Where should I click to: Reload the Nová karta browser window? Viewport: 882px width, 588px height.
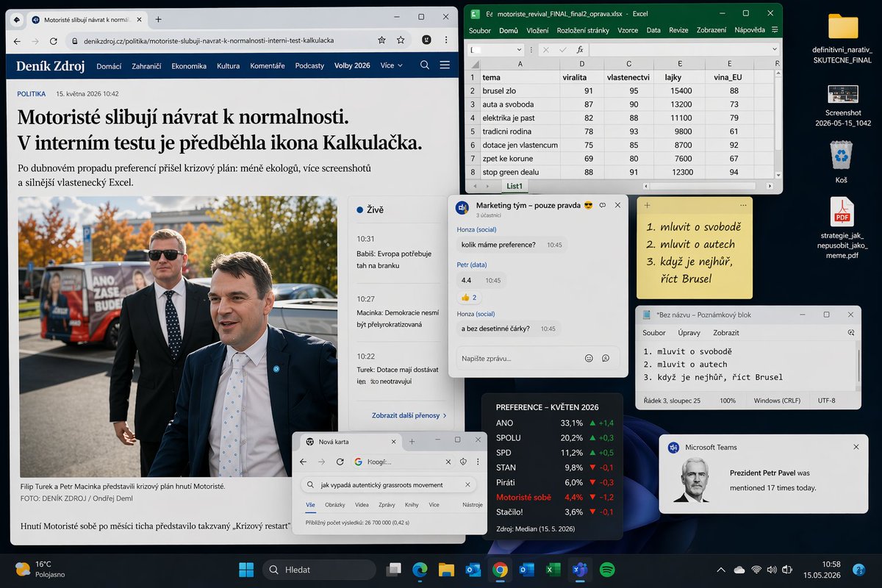point(340,462)
